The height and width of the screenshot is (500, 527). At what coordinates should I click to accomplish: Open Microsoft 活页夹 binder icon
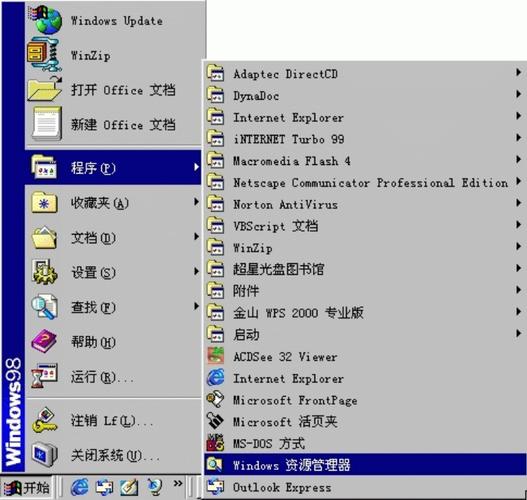[x=215, y=421]
